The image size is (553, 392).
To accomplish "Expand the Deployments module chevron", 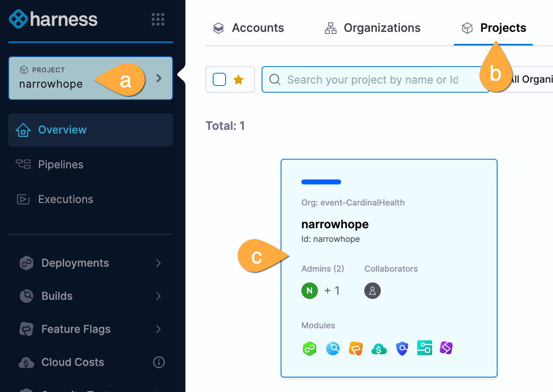I will 159,263.
